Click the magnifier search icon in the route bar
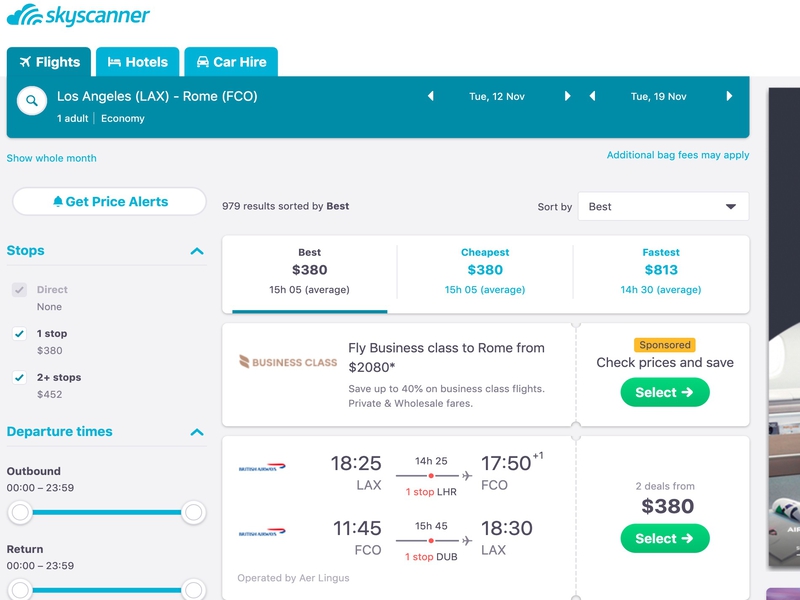Screen dimensions: 800x600 pyautogui.click(x=32, y=101)
